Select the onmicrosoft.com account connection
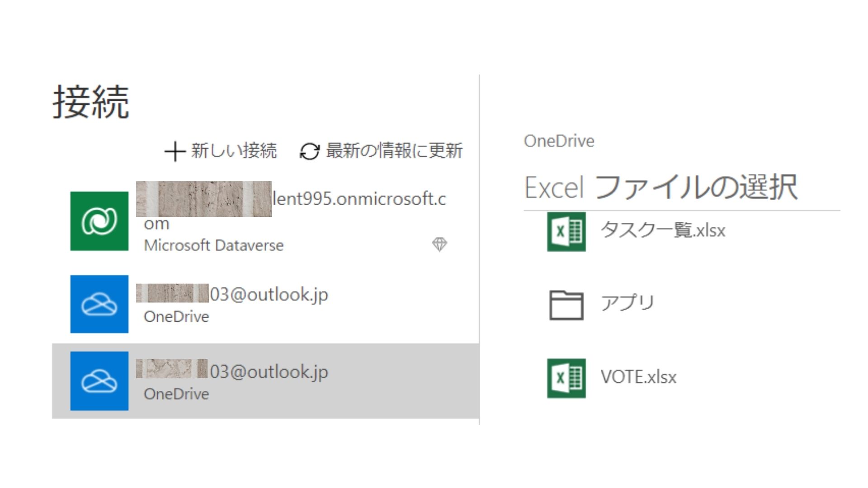 coord(359,199)
